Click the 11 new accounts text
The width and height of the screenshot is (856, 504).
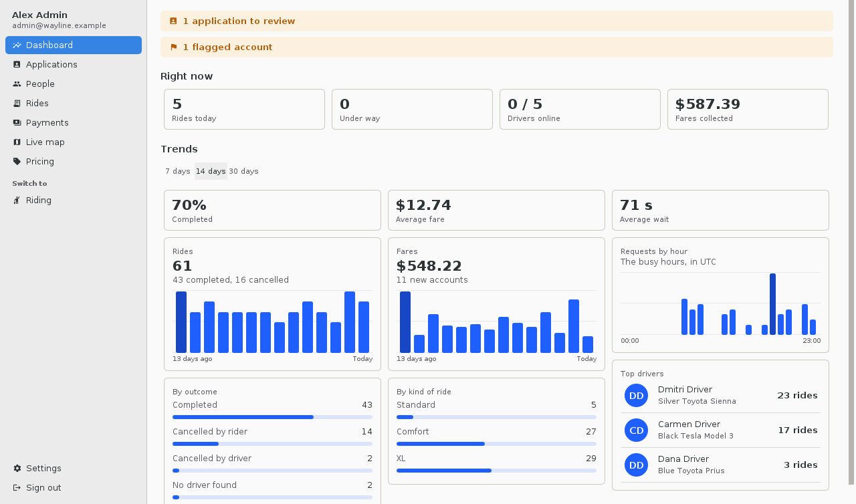(x=432, y=280)
